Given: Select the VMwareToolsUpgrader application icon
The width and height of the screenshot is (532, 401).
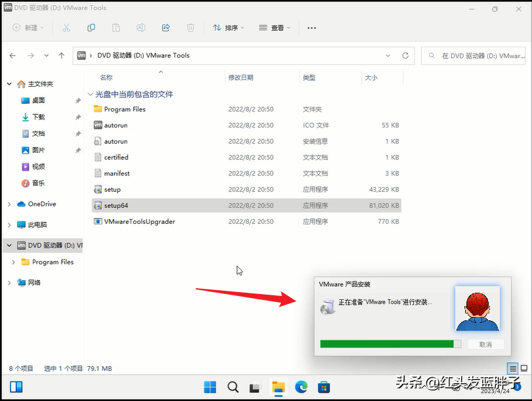Looking at the screenshot, I should [x=98, y=221].
